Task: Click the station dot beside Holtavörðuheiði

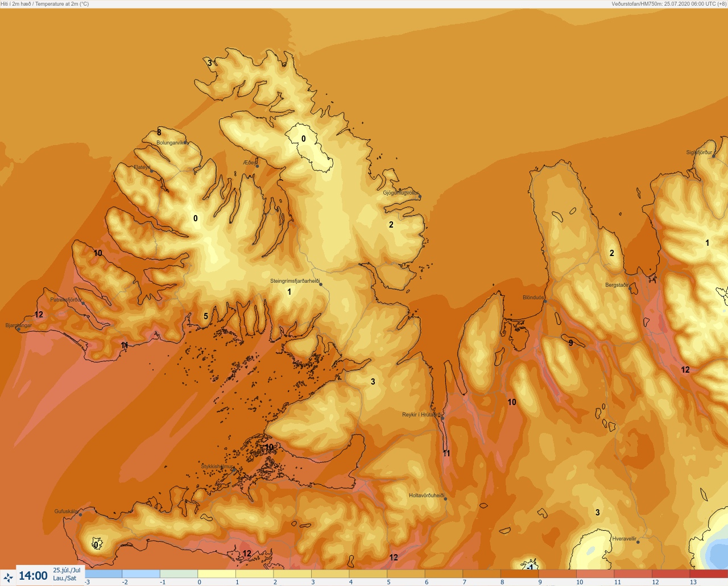Action: [x=445, y=499]
